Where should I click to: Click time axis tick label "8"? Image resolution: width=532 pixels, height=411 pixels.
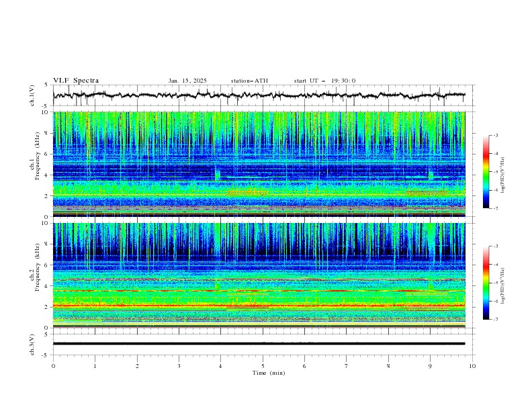[x=388, y=366]
